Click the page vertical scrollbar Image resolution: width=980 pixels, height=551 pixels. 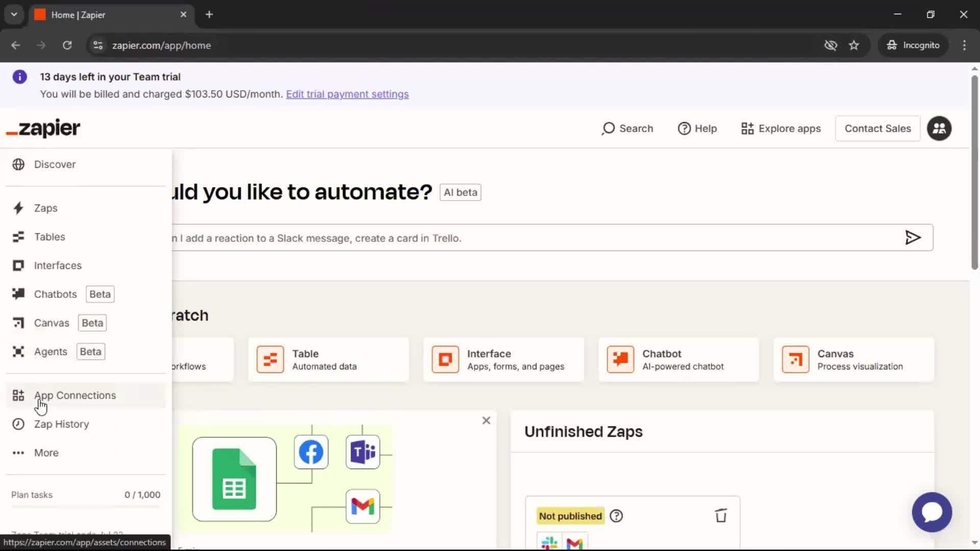coord(974,173)
